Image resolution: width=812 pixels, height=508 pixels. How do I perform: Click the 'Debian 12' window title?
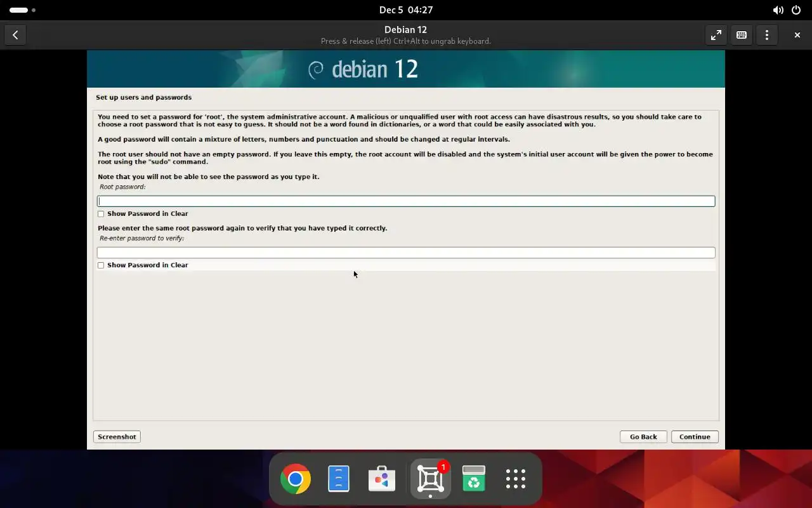tap(406, 30)
